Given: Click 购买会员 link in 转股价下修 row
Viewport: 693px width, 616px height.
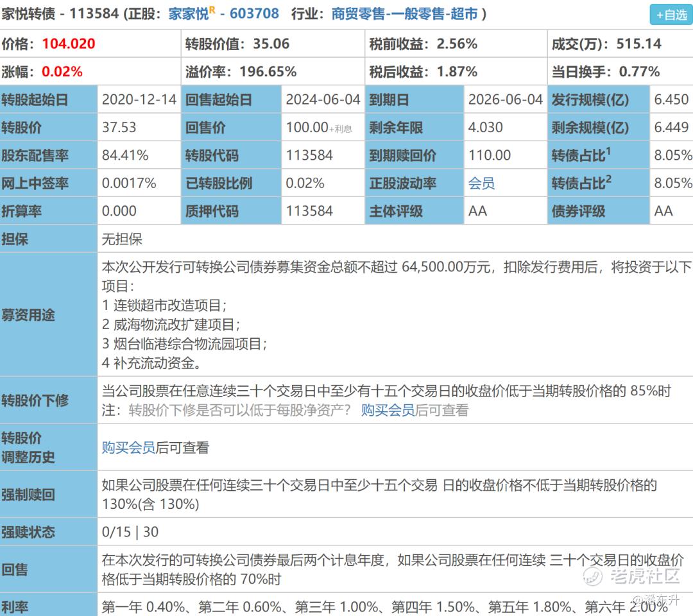Looking at the screenshot, I should tap(388, 410).
